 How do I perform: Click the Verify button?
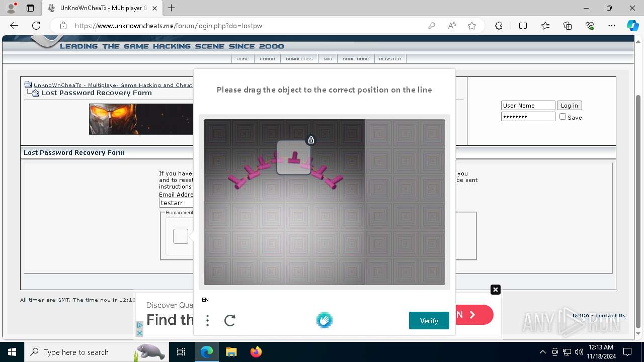pyautogui.click(x=429, y=321)
